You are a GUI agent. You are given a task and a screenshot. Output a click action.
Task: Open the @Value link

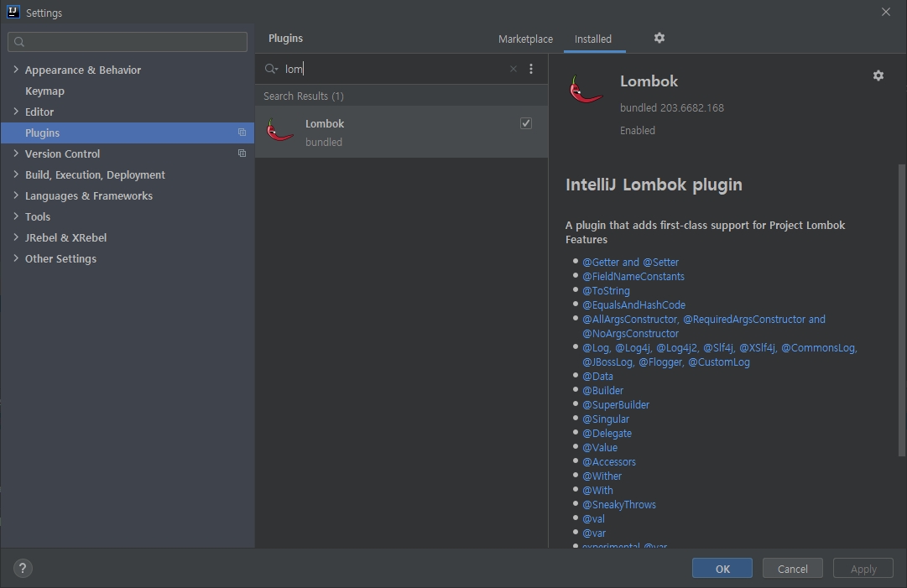tap(600, 448)
